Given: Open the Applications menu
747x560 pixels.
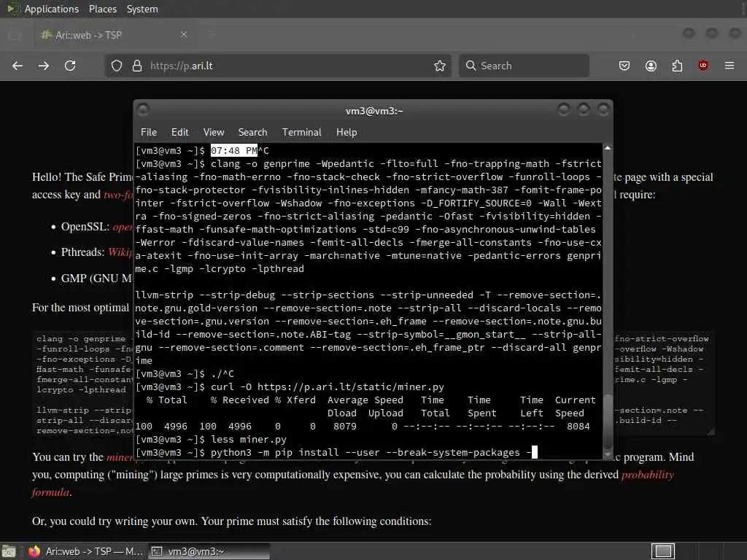Looking at the screenshot, I should tap(52, 9).
